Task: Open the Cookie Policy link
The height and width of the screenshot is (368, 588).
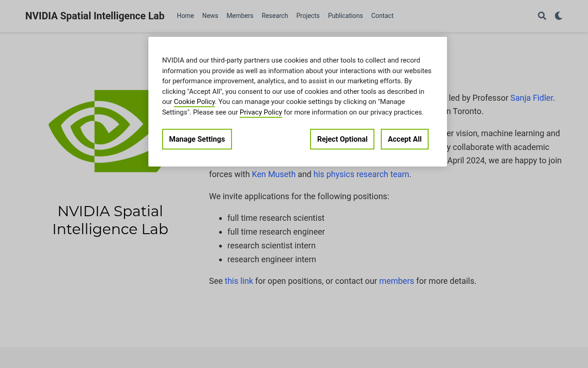Action: pos(194,102)
